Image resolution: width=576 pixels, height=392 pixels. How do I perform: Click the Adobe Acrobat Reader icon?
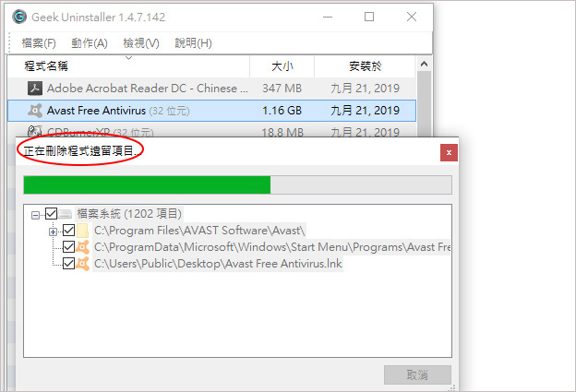coord(35,89)
